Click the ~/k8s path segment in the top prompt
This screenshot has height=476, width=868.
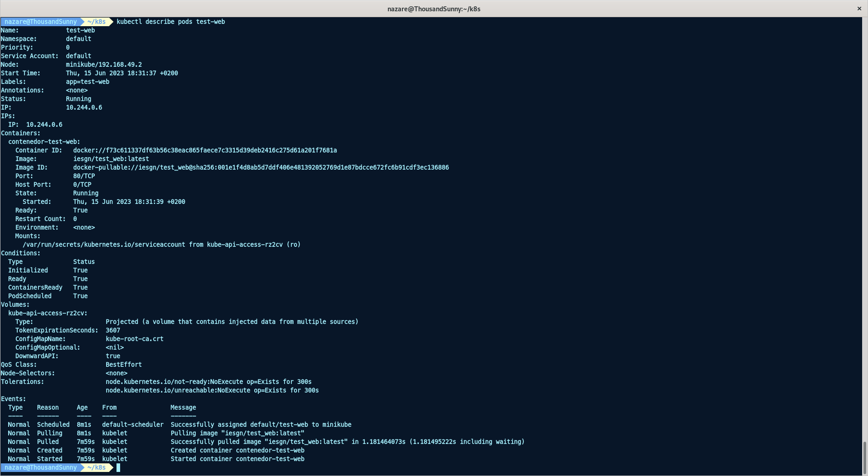96,22
